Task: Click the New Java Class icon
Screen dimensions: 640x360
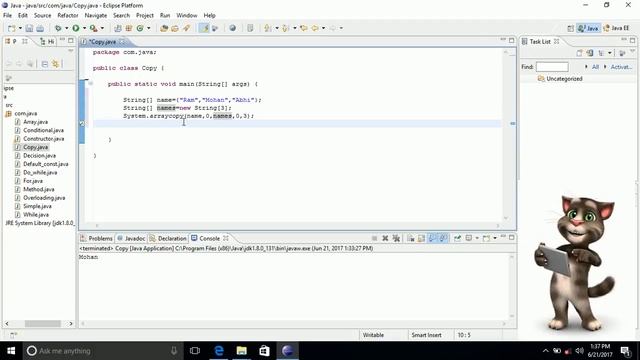Action: pyautogui.click(x=140, y=28)
